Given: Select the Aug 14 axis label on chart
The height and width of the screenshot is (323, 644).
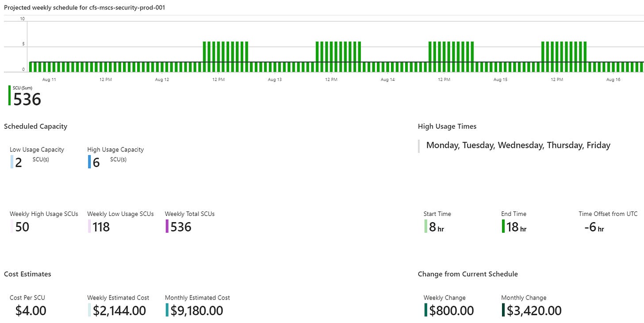Looking at the screenshot, I should (x=387, y=80).
